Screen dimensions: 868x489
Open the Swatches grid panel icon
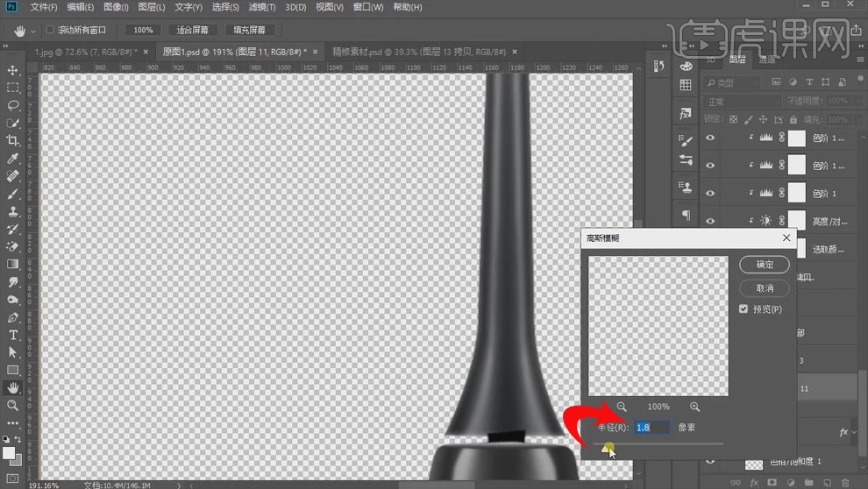point(686,85)
